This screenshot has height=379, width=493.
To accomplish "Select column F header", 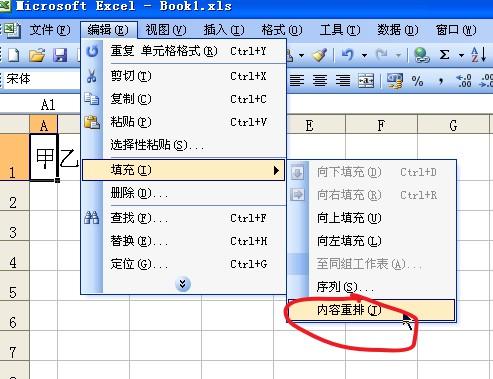I will 381,126.
